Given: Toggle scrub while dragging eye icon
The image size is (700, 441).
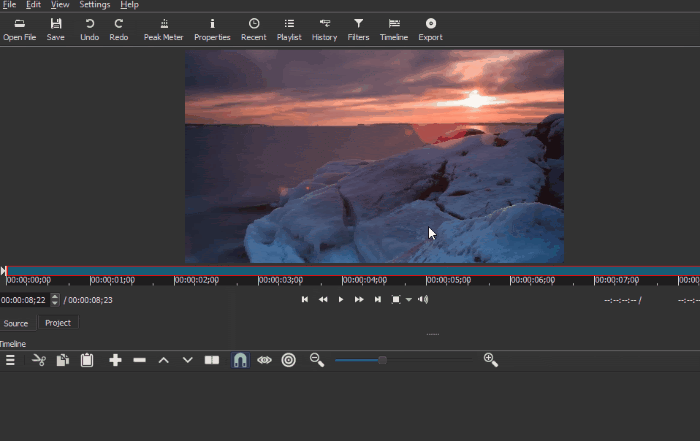Looking at the screenshot, I should (264, 360).
